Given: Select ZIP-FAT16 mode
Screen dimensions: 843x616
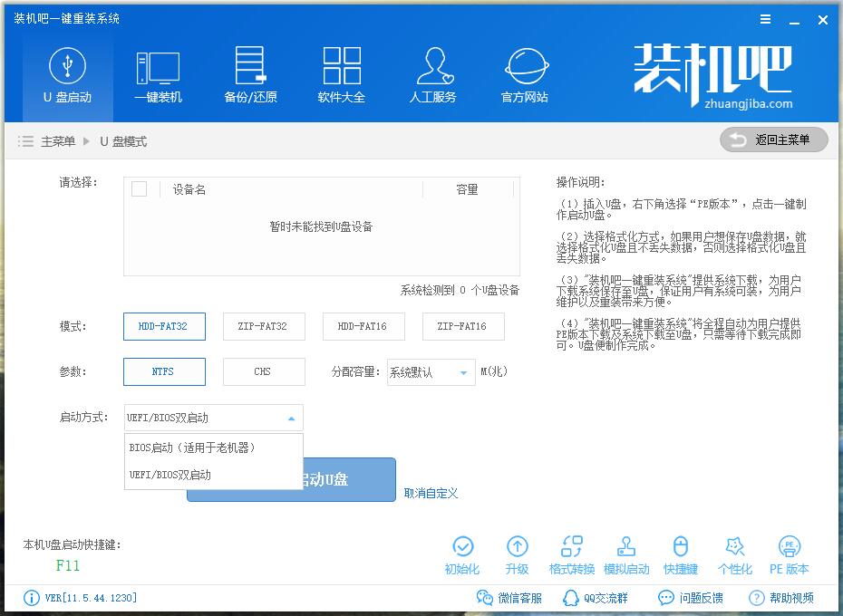Looking at the screenshot, I should click(x=463, y=326).
